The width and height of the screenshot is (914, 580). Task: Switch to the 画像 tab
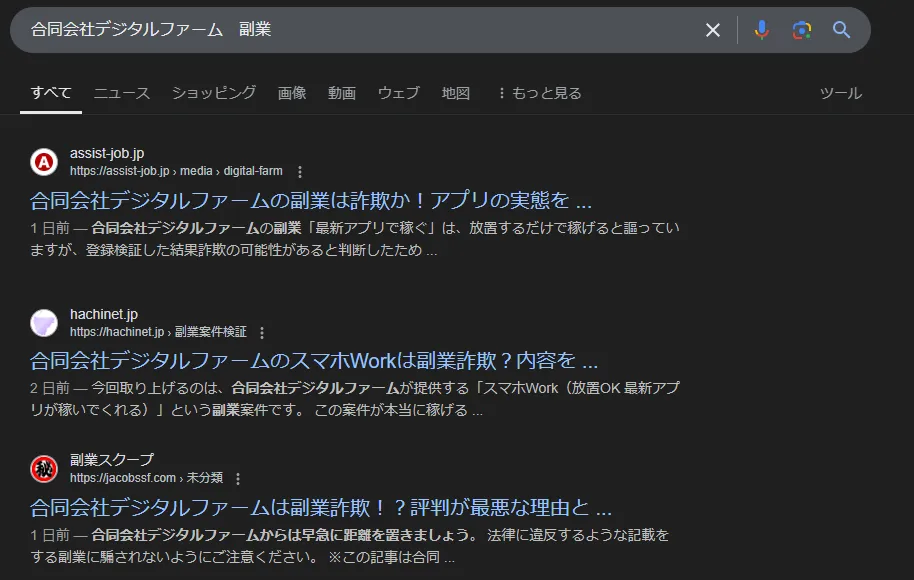pyautogui.click(x=292, y=93)
